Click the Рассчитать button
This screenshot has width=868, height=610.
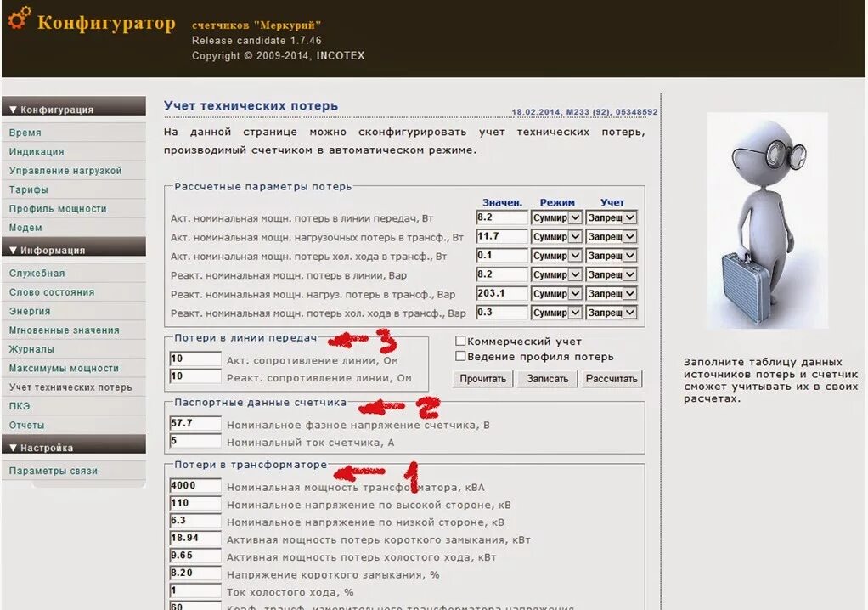pyautogui.click(x=612, y=379)
